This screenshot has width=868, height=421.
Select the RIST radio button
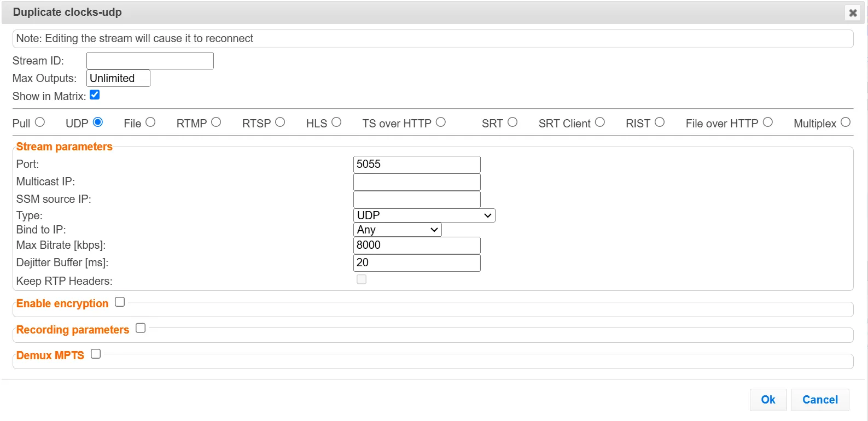tap(660, 122)
